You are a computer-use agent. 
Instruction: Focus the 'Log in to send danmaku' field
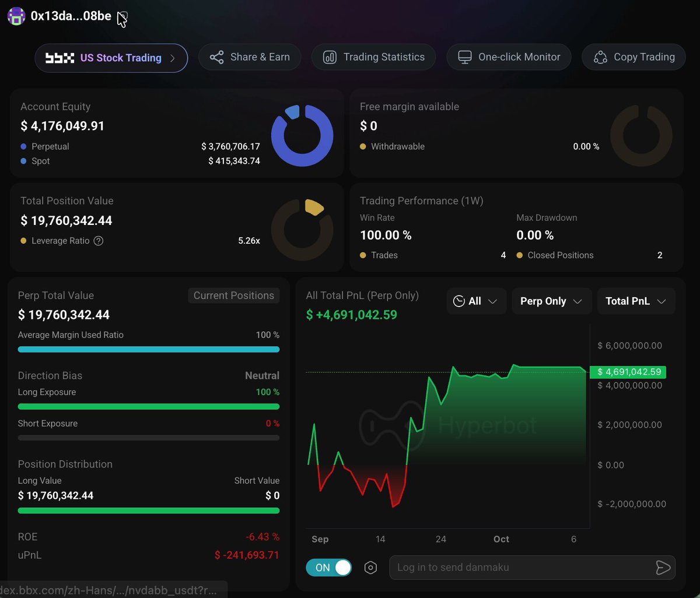click(x=532, y=568)
